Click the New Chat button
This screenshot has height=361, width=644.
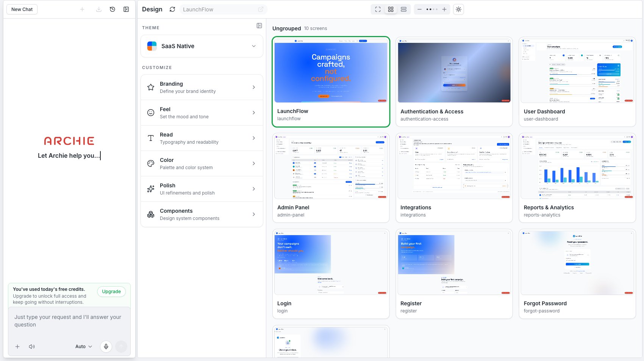[x=22, y=9]
